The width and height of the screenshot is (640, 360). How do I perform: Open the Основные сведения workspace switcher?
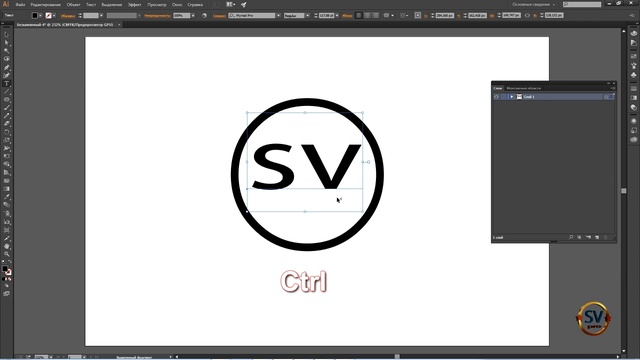(534, 4)
